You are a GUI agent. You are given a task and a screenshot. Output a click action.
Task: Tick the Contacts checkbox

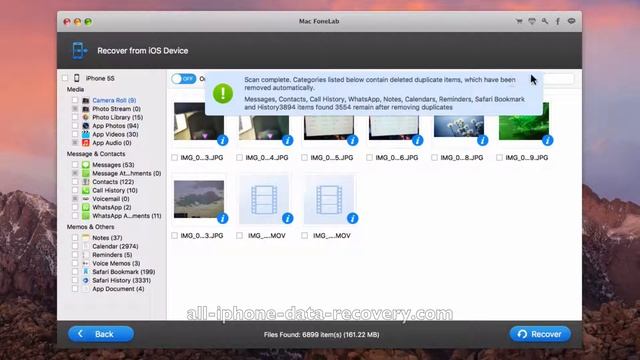click(x=75, y=182)
